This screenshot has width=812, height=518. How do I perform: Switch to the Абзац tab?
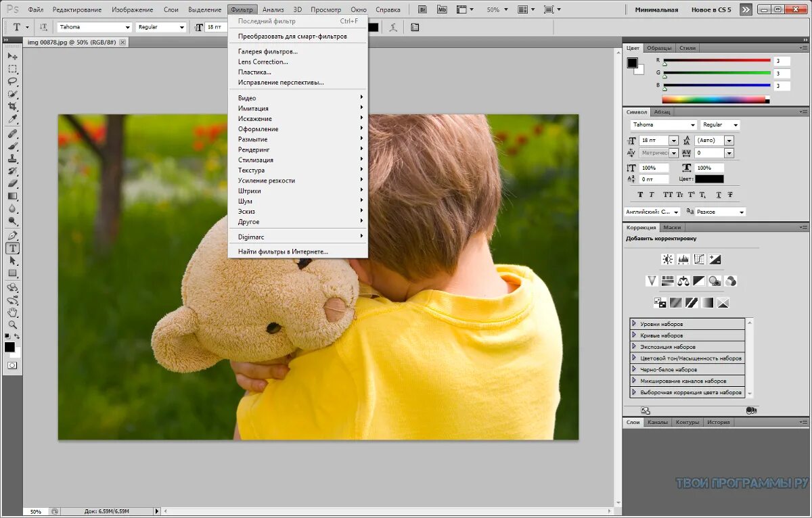[662, 112]
